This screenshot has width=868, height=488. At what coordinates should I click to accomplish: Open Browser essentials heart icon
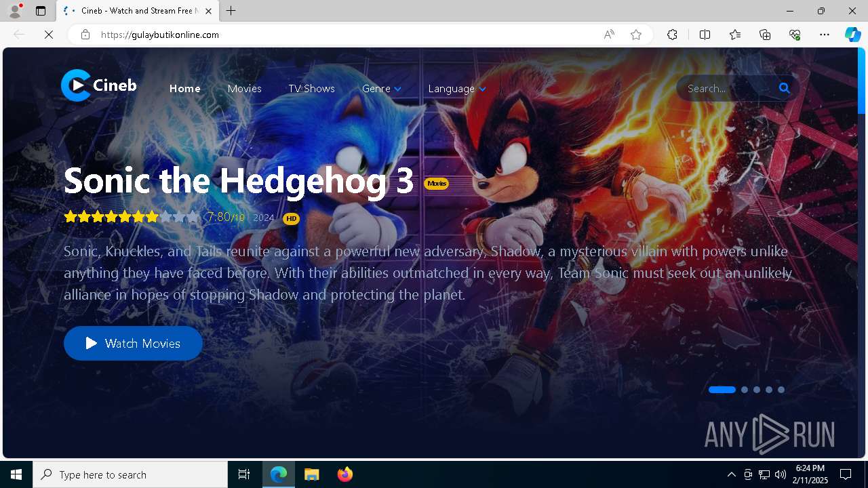795,35
